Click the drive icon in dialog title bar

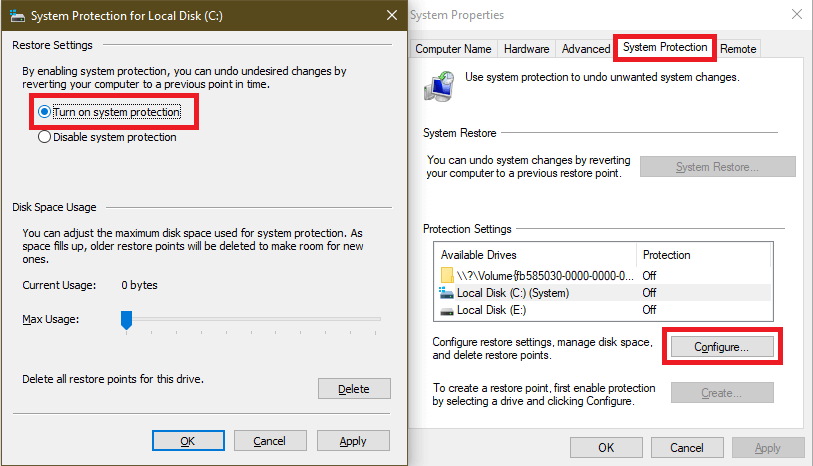pyautogui.click(x=17, y=16)
